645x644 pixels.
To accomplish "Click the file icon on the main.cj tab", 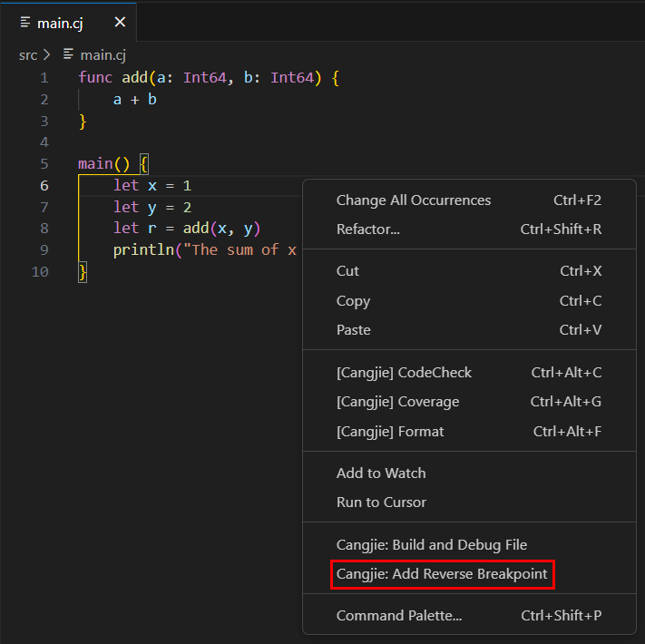I will (x=25, y=22).
